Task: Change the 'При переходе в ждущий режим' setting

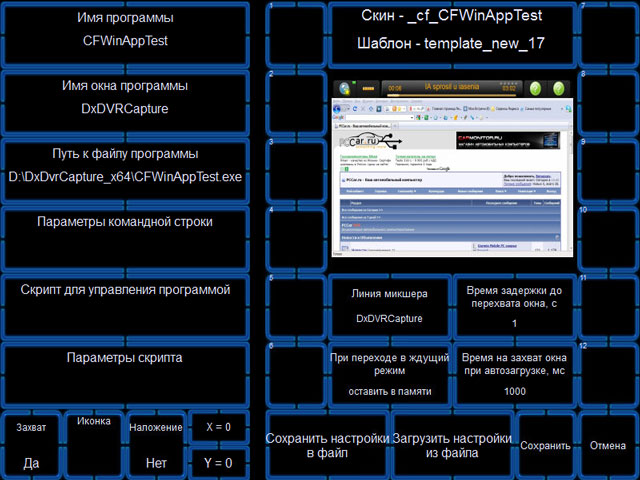Action: [x=389, y=374]
